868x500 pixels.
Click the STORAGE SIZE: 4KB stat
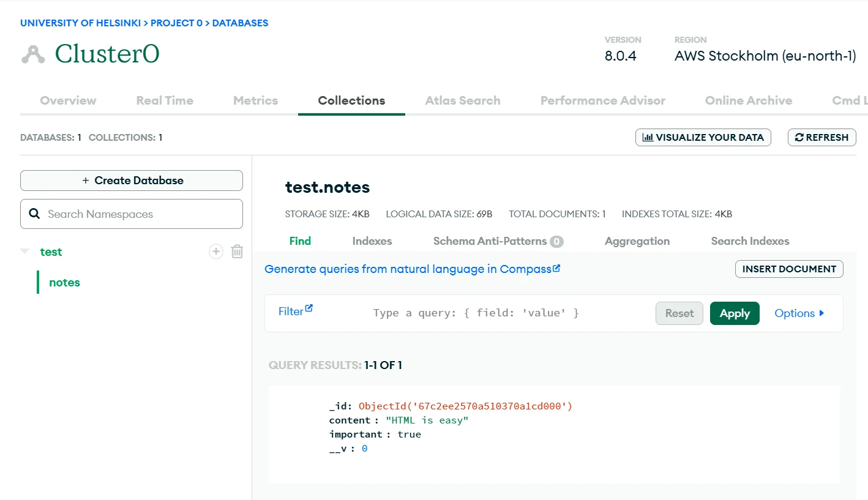pyautogui.click(x=327, y=214)
